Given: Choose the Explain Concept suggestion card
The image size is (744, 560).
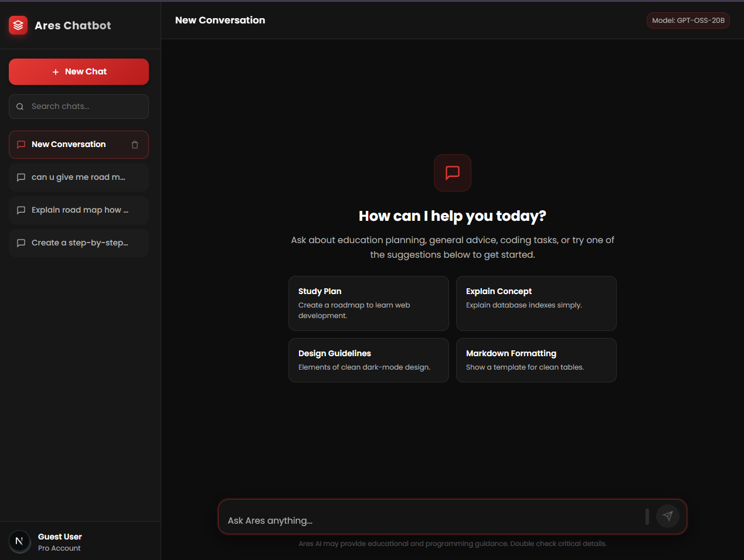Looking at the screenshot, I should [536, 303].
